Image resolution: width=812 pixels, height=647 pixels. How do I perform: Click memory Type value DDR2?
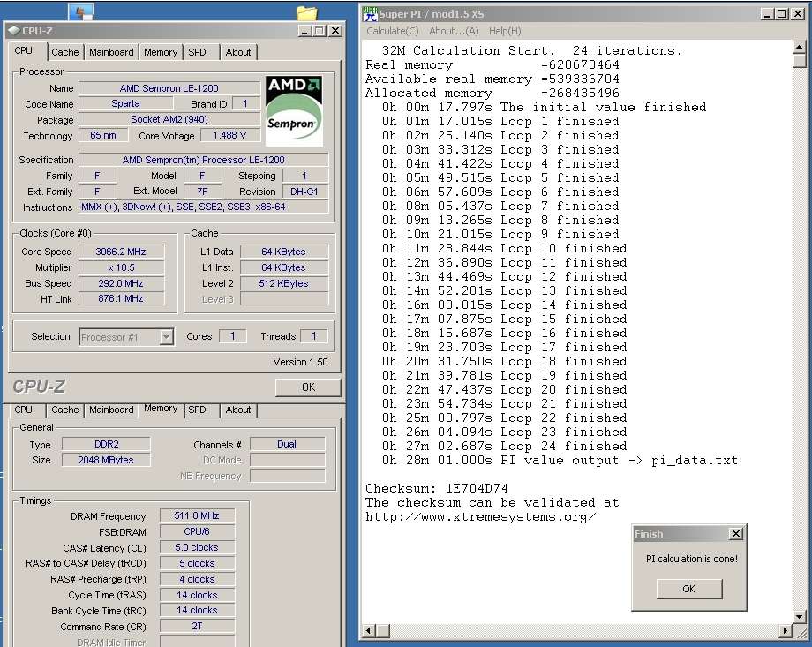pos(106,445)
